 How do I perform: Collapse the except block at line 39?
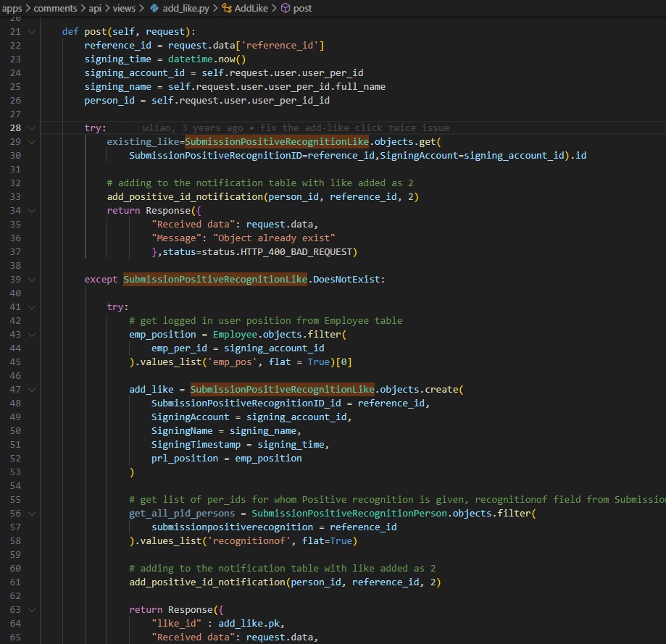tap(32, 280)
